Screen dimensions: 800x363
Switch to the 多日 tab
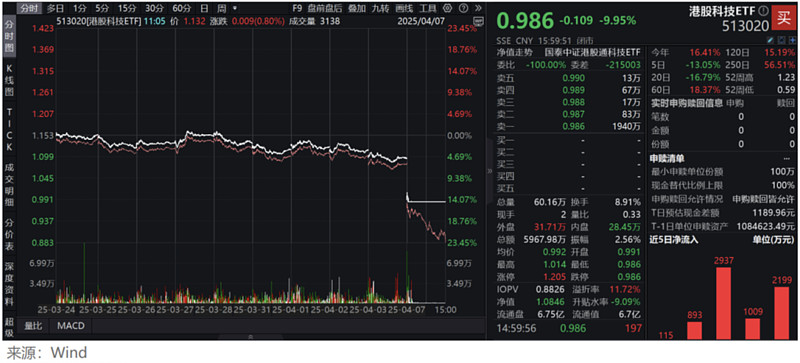[x=55, y=9]
